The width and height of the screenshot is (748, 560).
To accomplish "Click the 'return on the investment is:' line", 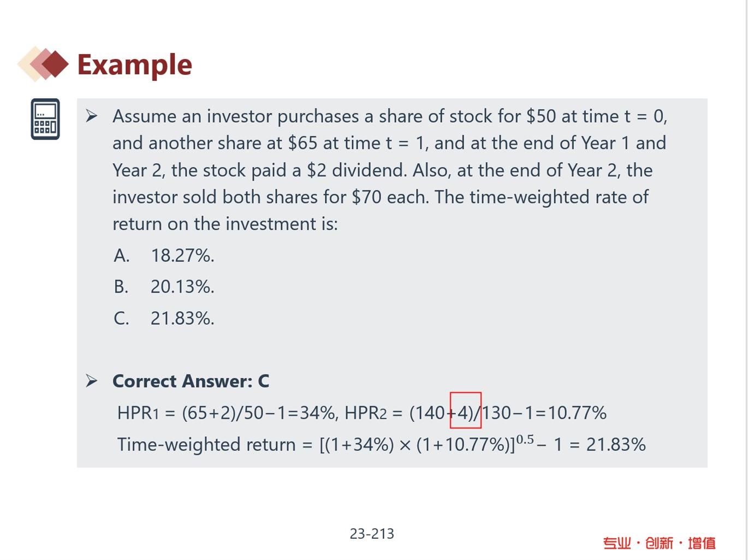I will tap(225, 224).
